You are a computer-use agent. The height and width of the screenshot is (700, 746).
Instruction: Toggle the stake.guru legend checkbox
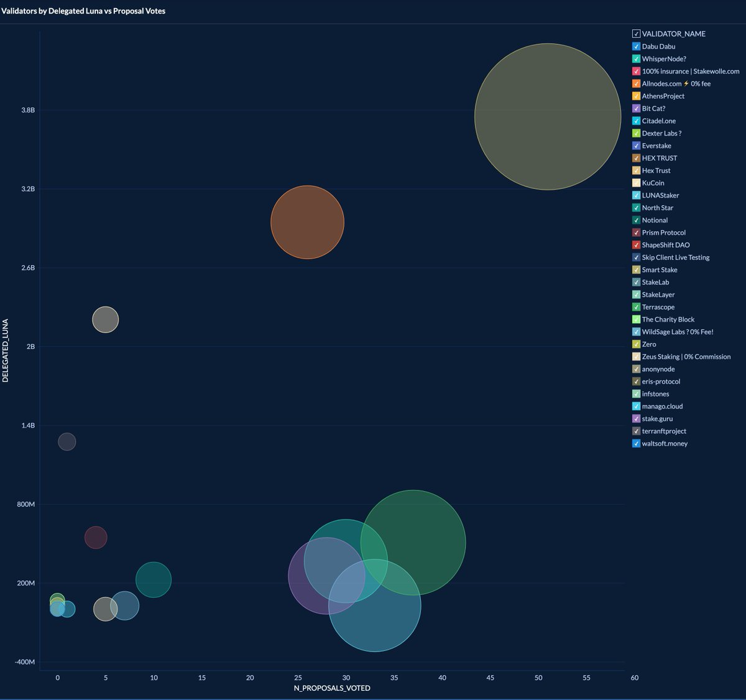point(636,419)
